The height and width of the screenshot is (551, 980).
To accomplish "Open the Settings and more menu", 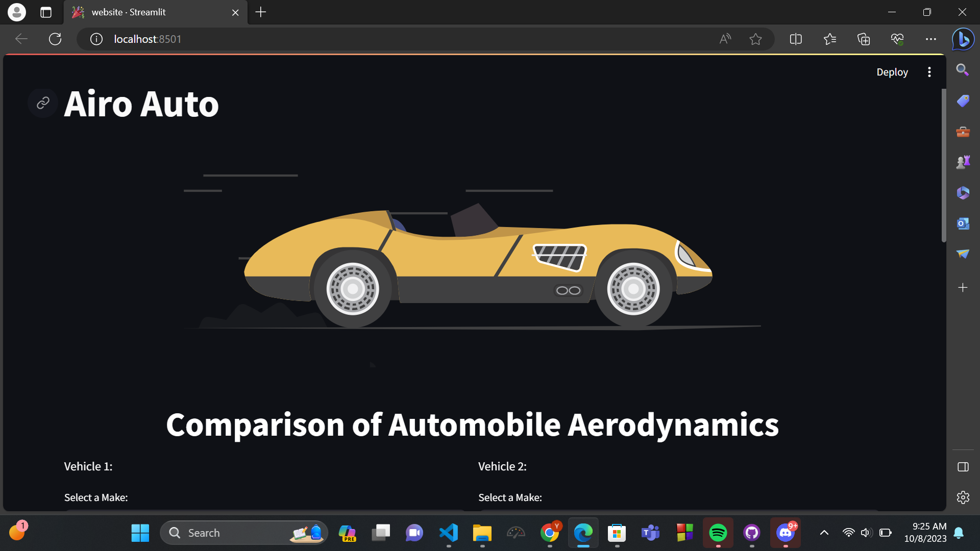I will pos(930,39).
